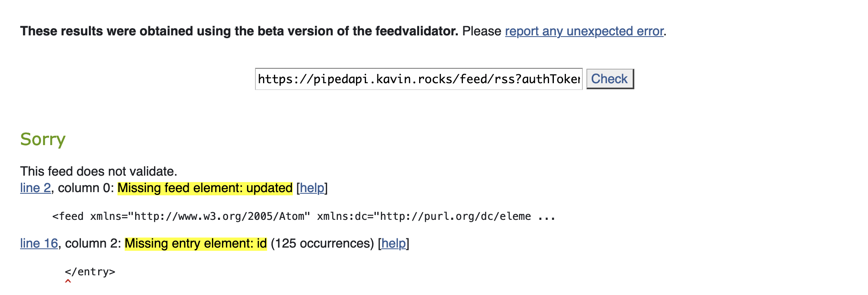868x295 pixels.
Task: Click the "</entry>" code excerpt
Action: 91,272
